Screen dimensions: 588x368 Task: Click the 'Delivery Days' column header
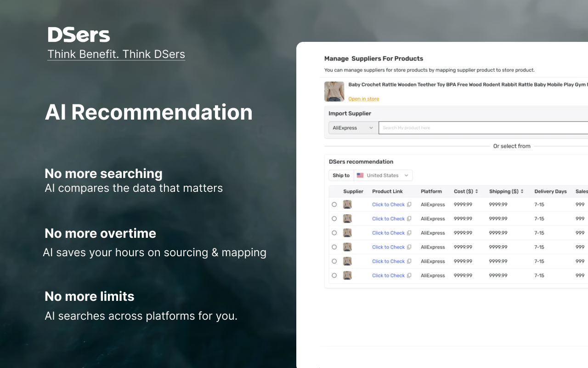[550, 191]
